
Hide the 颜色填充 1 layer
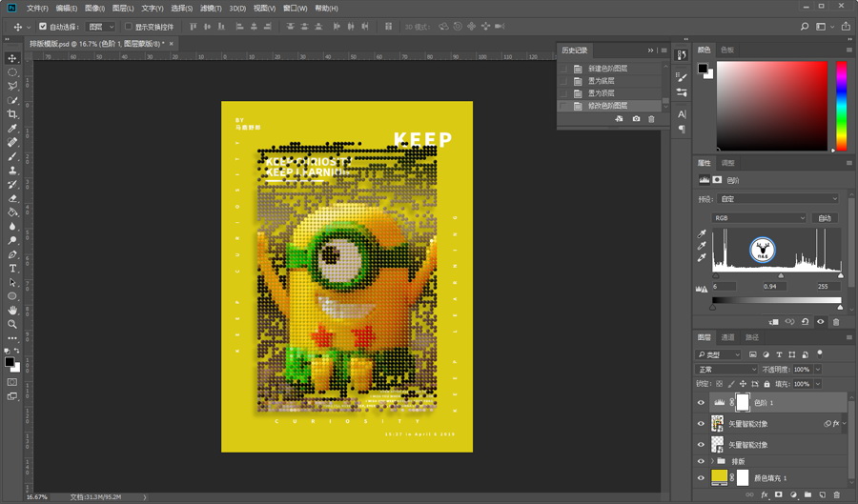coord(701,476)
